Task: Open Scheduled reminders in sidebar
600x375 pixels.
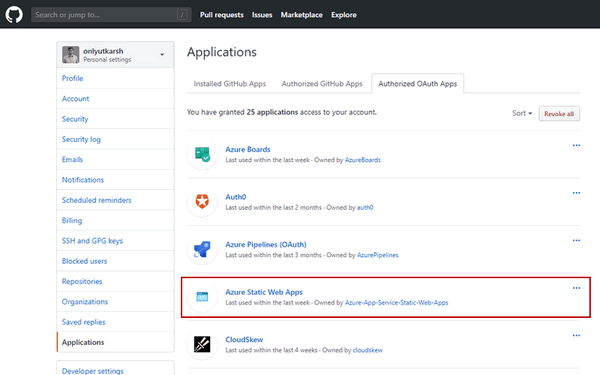Action: point(115,200)
